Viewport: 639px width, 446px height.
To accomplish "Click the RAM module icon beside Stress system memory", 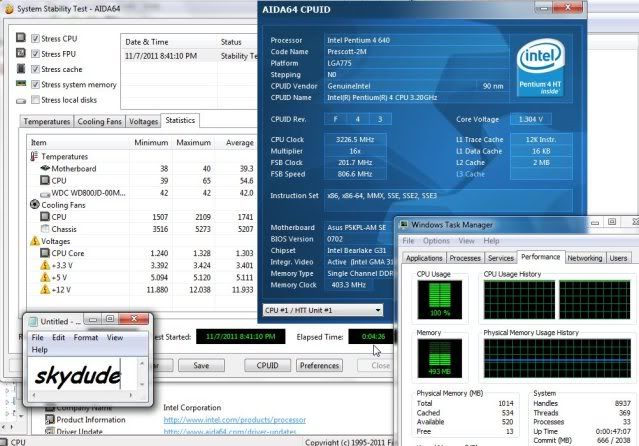I will pyautogui.click(x=21, y=84).
